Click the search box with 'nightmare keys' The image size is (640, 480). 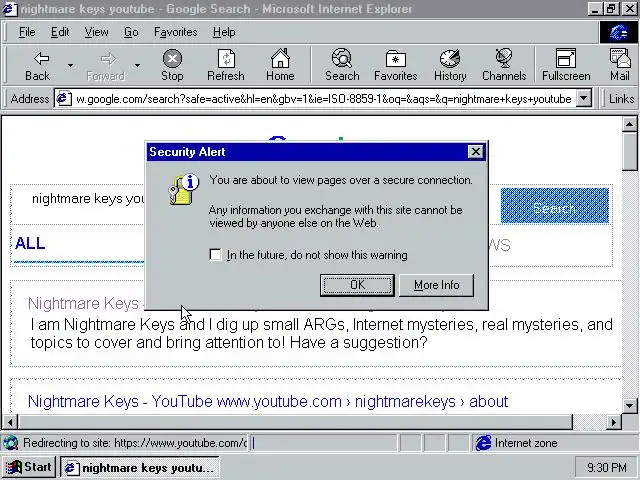coord(88,199)
